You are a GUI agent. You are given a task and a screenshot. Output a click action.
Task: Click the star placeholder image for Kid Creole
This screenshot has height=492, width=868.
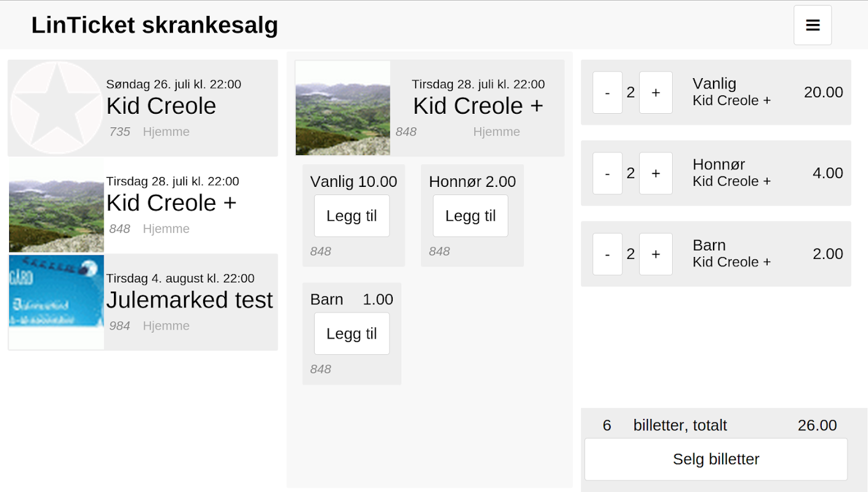pos(57,108)
